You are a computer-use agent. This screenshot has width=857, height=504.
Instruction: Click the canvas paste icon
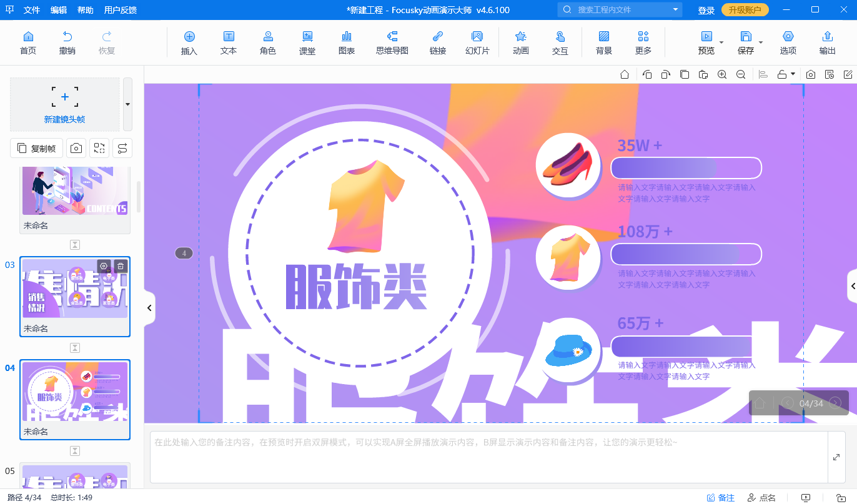[703, 74]
